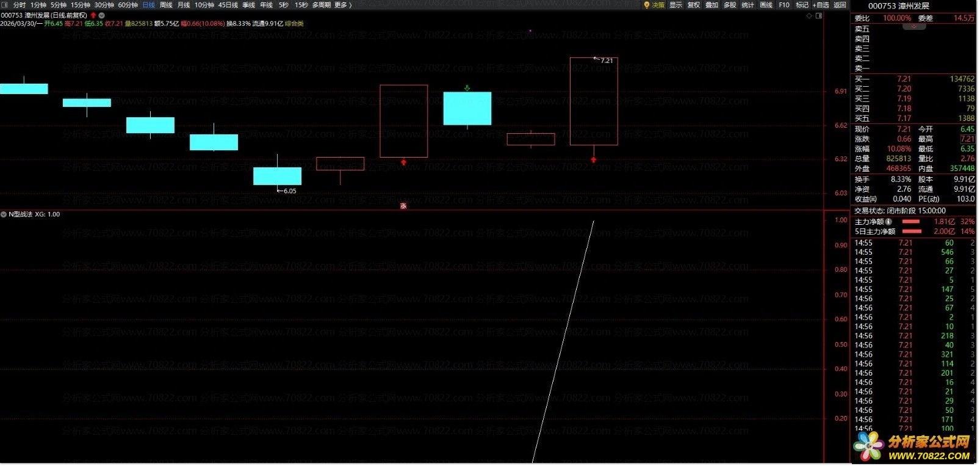Image resolution: width=980 pixels, height=466 pixels.
Task: Click the top-left window icon beside 分时
Action: (x=4, y=5)
